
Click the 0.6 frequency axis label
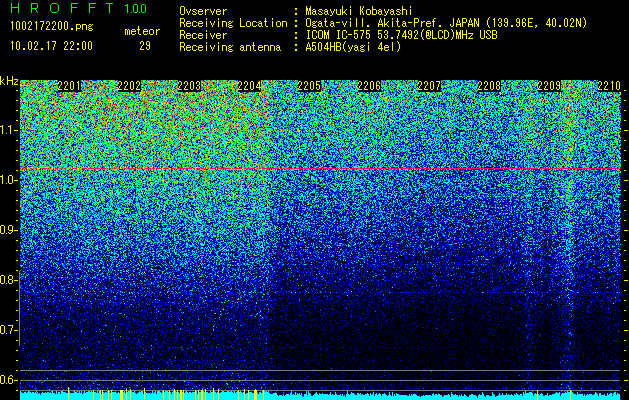coord(9,380)
